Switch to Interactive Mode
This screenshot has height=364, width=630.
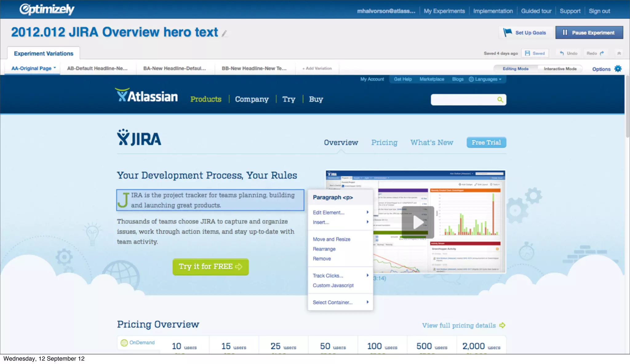pos(560,69)
